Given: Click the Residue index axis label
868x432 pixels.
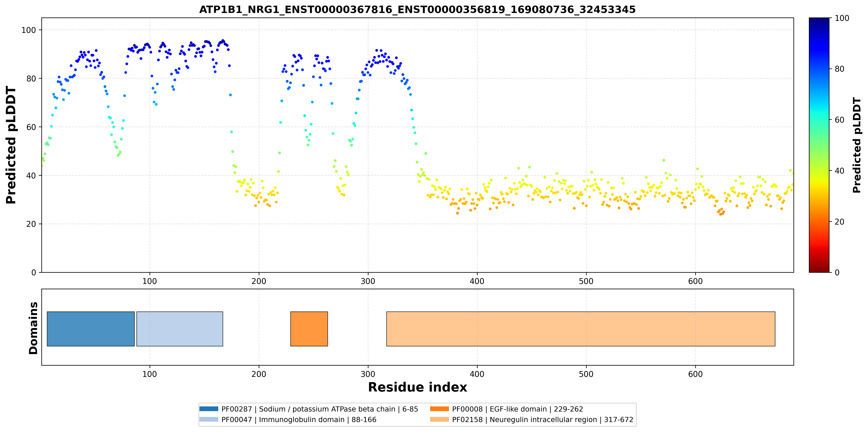Looking at the screenshot, I should (417, 387).
